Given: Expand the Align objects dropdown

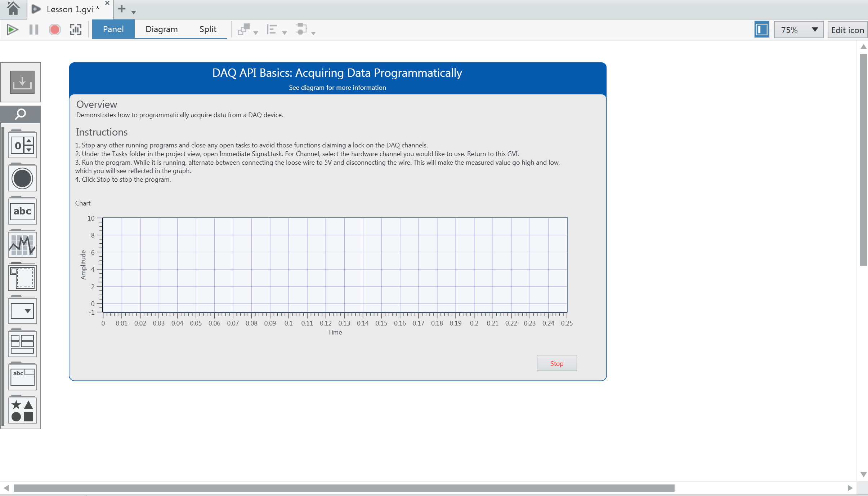Looking at the screenshot, I should click(x=285, y=33).
